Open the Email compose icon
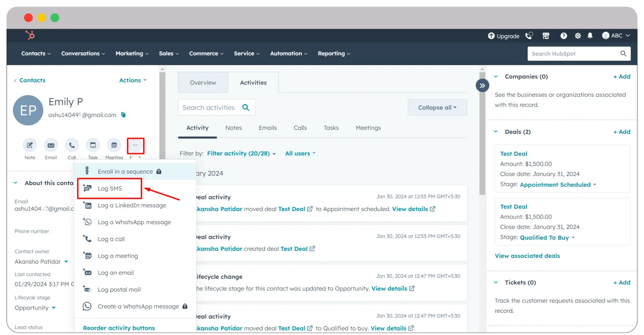This screenshot has height=335, width=644. pos(51,145)
